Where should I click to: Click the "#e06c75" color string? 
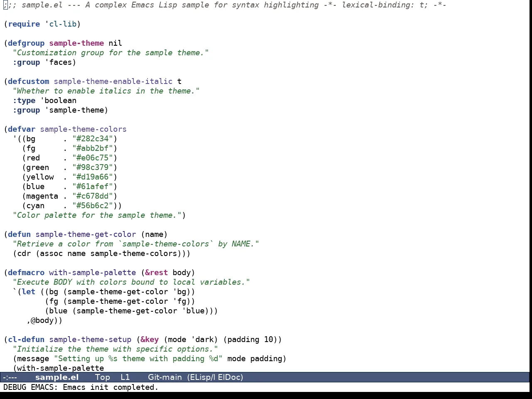click(x=93, y=158)
